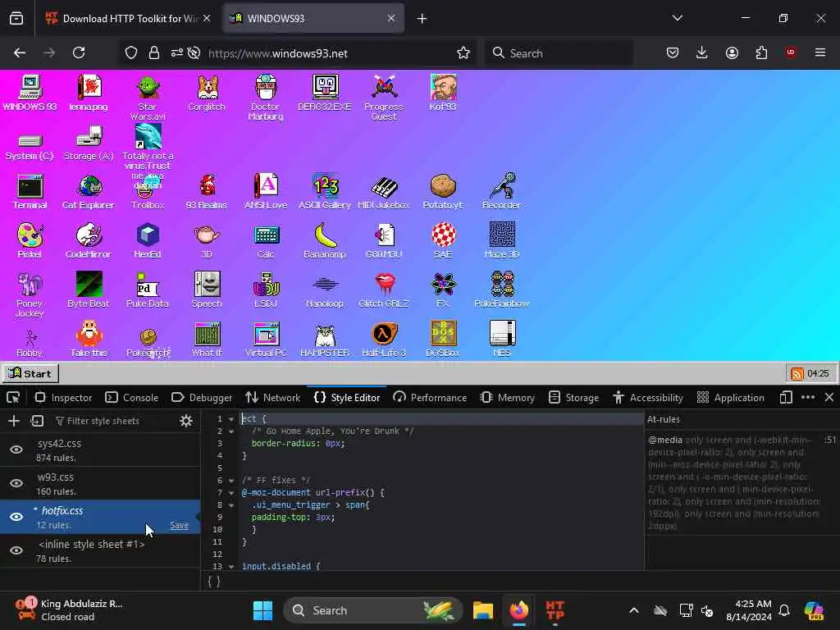Open Bananamp music player icon
The height and width of the screenshot is (630, 840).
pyautogui.click(x=325, y=240)
